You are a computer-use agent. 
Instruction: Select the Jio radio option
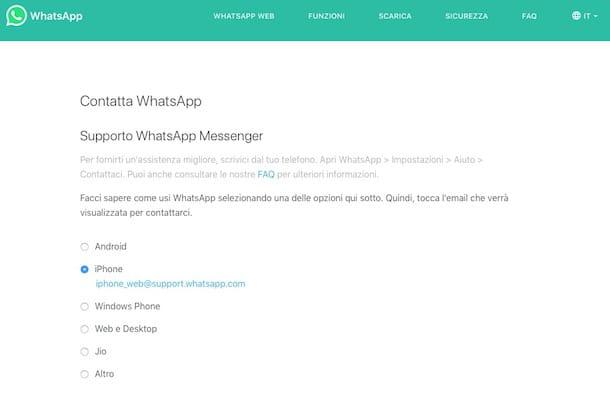tap(84, 352)
